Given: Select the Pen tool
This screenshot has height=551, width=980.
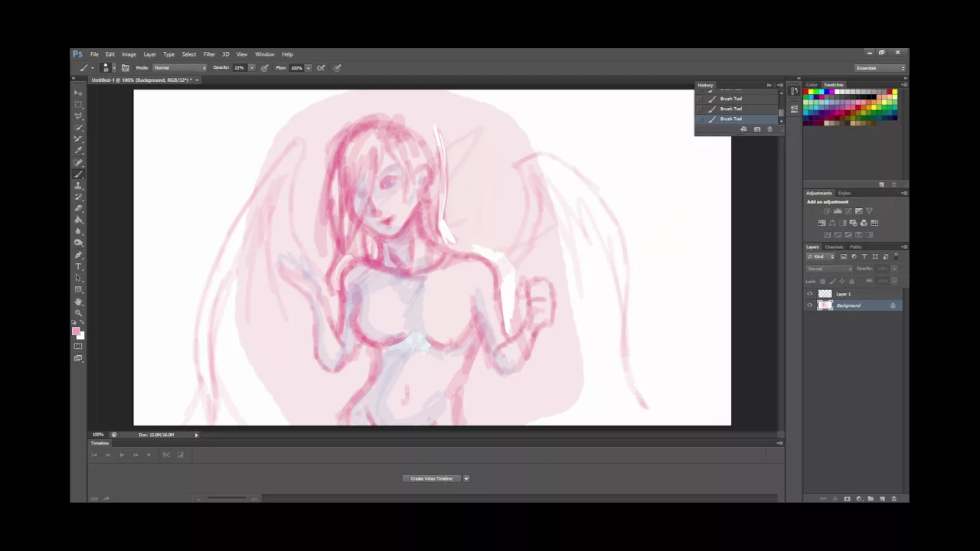Looking at the screenshot, I should tap(78, 255).
